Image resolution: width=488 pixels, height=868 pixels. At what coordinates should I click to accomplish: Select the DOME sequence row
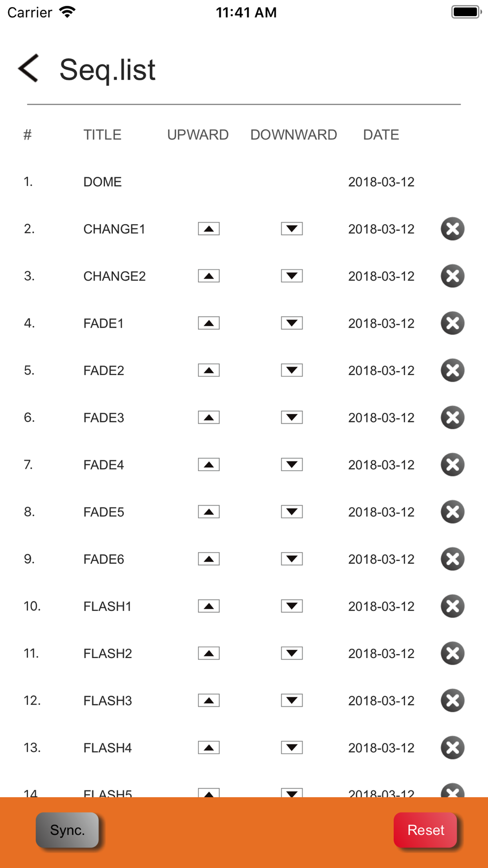[244, 182]
